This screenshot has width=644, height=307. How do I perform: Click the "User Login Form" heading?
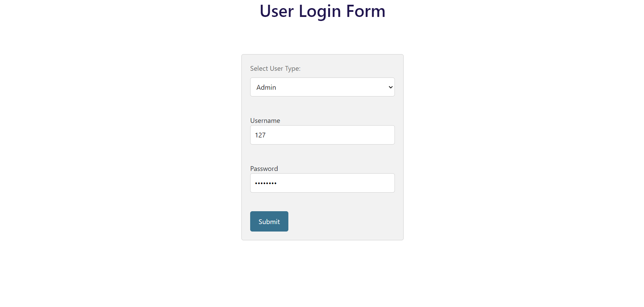point(322,11)
